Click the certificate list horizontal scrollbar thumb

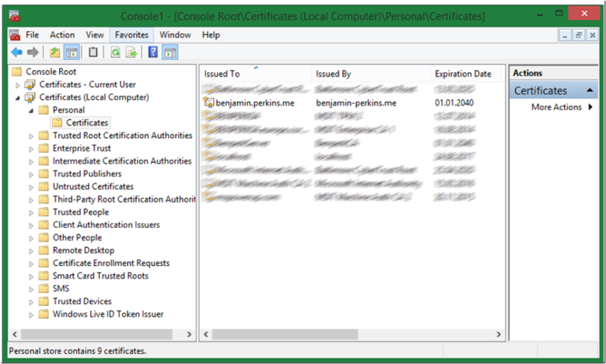285,334
